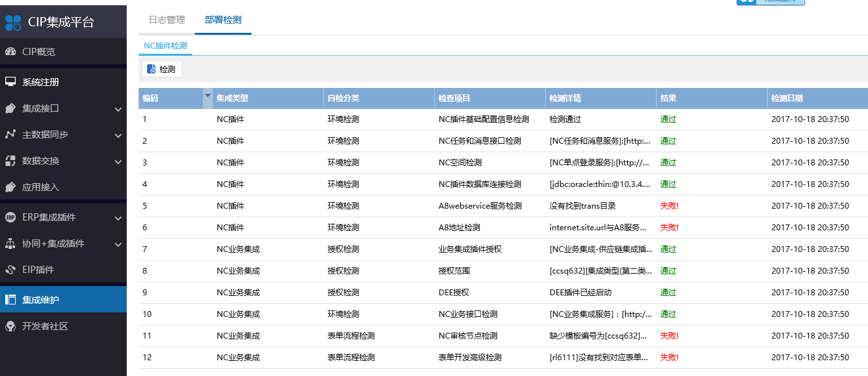
Task: Open CIP概览 in the sidebar
Action: pyautogui.click(x=63, y=52)
